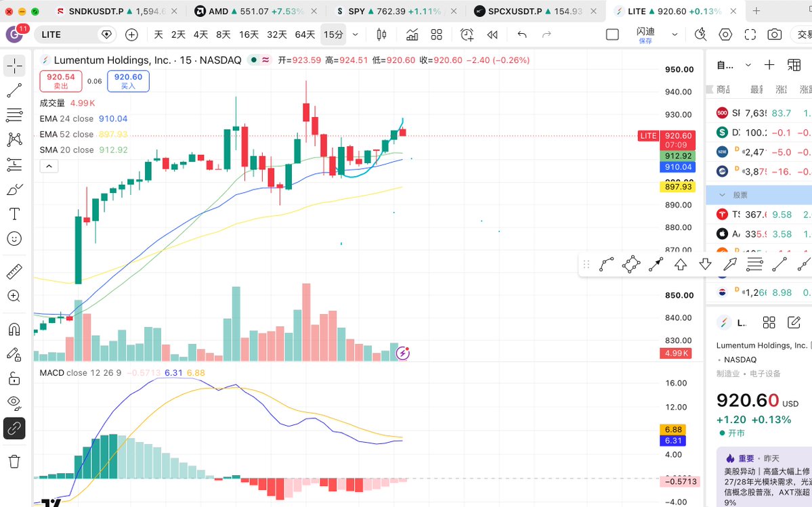812x507 pixels.
Task: Select the 16天 timeframe
Action: tap(249, 35)
